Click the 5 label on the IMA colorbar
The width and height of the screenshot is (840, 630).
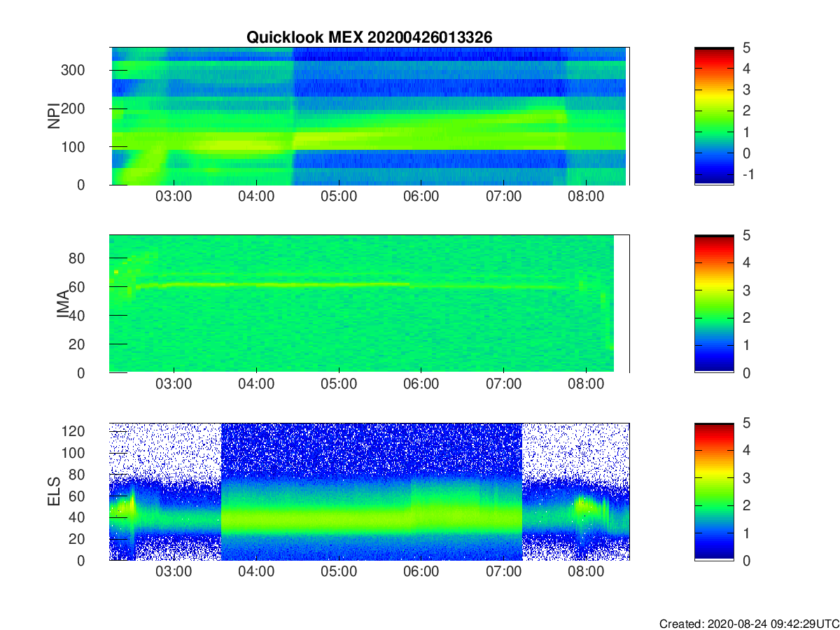coord(746,235)
